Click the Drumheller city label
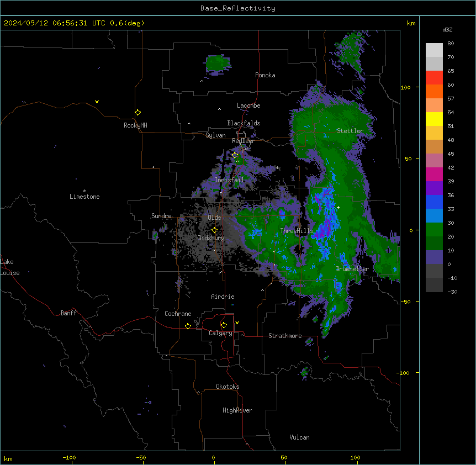The width and height of the screenshot is (476, 465). click(352, 269)
